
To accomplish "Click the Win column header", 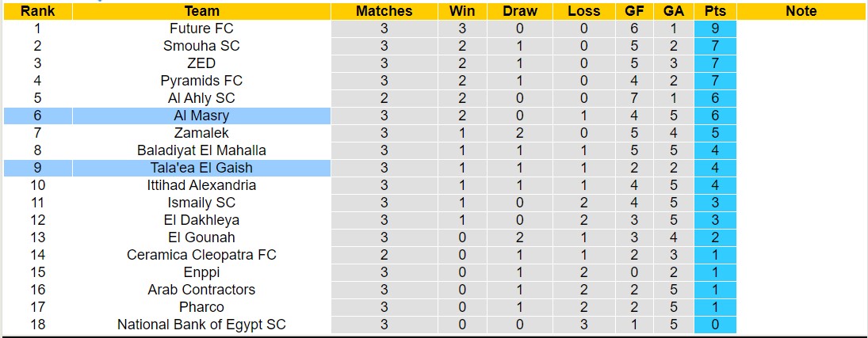I will (462, 11).
